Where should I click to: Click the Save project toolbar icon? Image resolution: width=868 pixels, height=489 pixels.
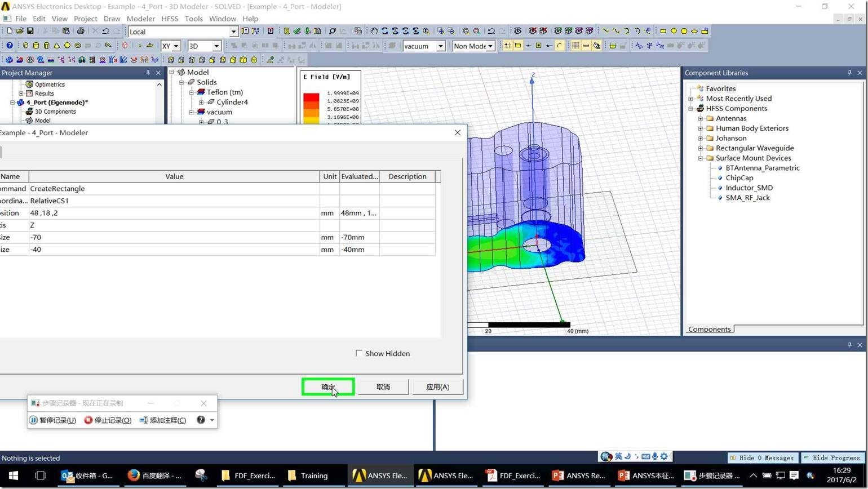point(30,31)
